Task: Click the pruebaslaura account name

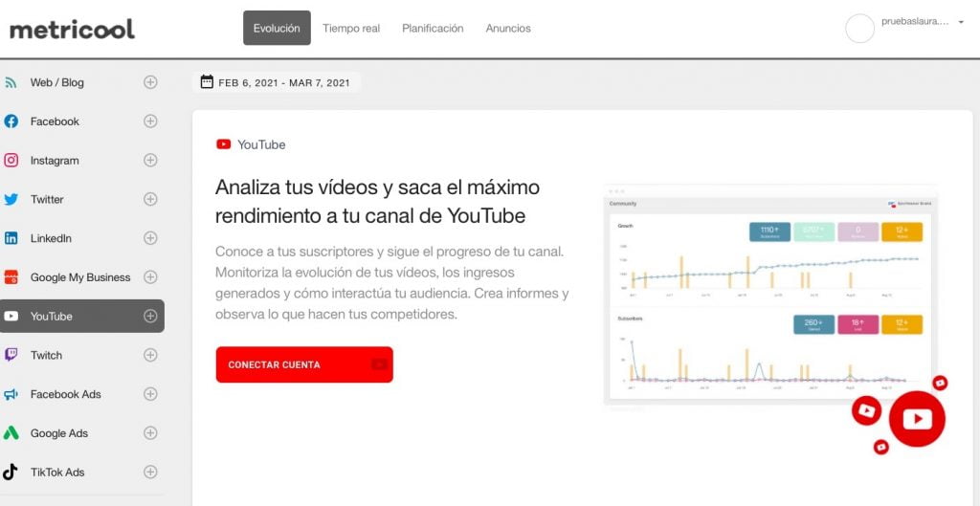Action: (x=915, y=21)
